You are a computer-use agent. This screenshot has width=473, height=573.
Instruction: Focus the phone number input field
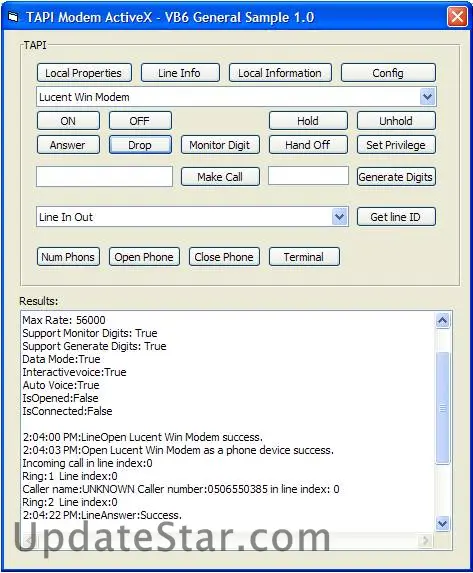(x=104, y=177)
